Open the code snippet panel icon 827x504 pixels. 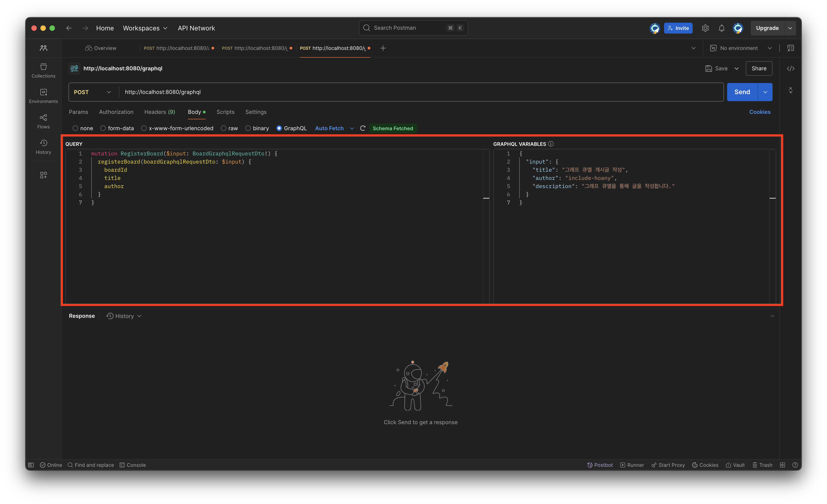[x=790, y=69]
